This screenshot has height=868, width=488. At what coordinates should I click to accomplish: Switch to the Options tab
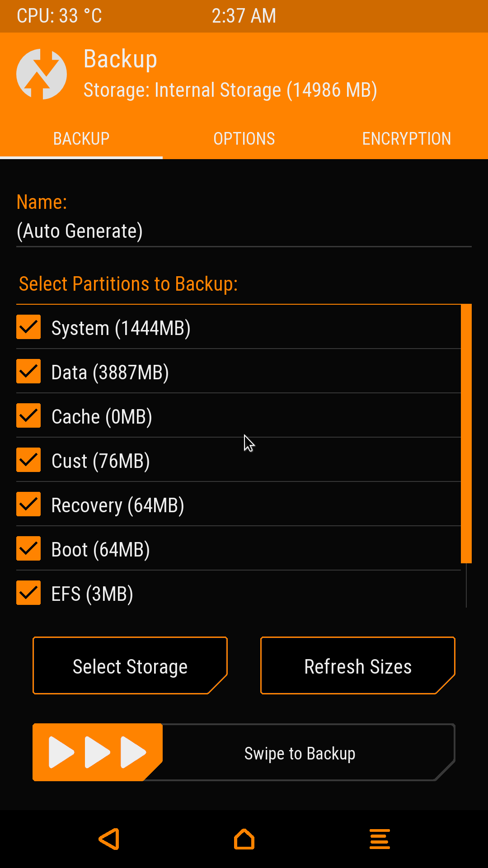click(x=244, y=139)
